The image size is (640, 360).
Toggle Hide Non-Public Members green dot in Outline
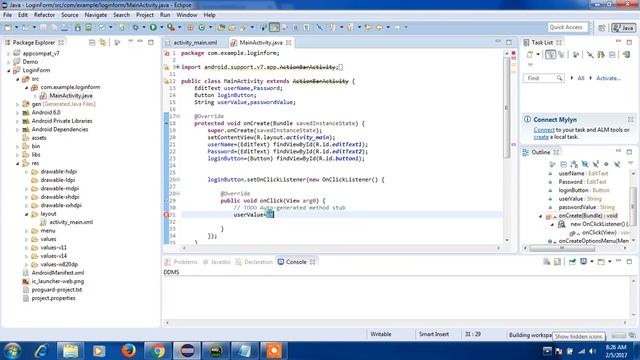coord(607,164)
